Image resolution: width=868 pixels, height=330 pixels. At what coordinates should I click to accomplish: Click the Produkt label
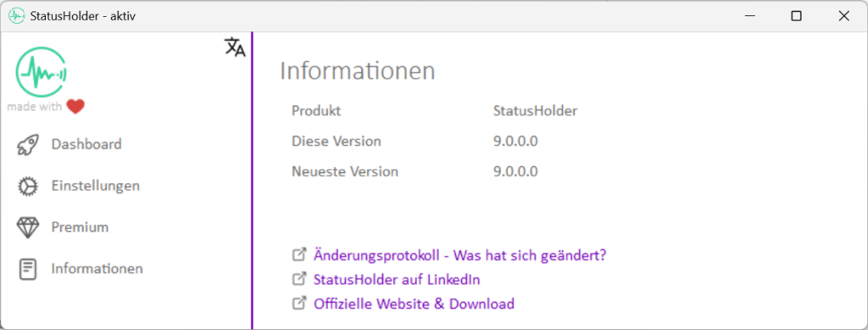click(316, 111)
